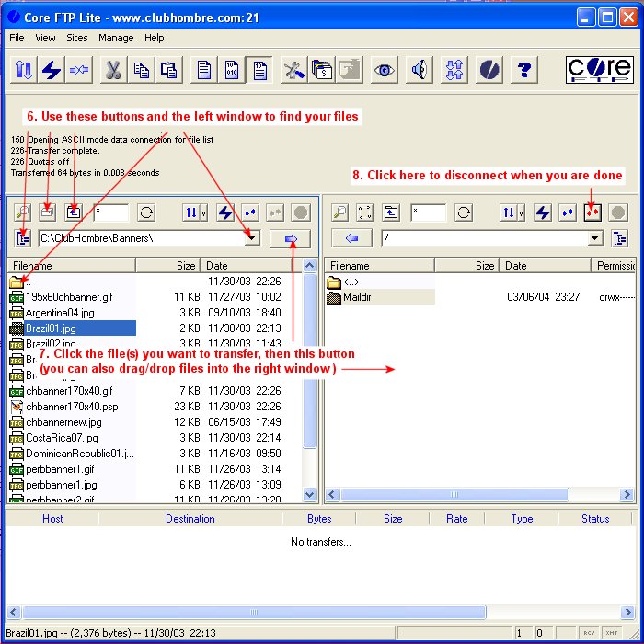Open the Help menu

pos(154,38)
